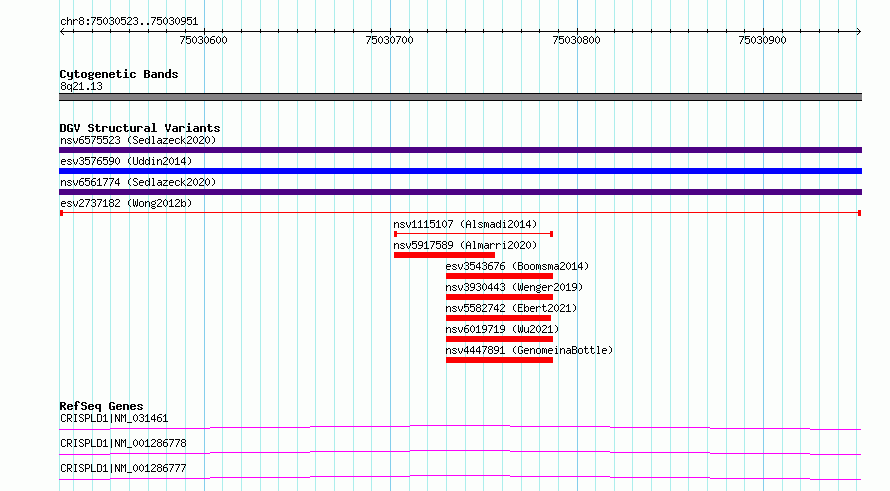Screen dimensions: 890x491
Task: Click the CRISPLD1|NM_031461 transcript label
Action: coord(114,418)
